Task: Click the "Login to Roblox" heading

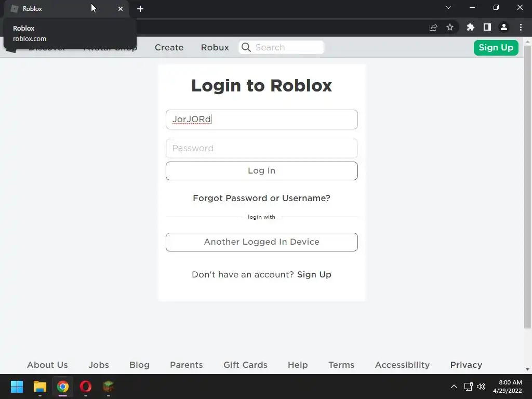Action: (262, 85)
